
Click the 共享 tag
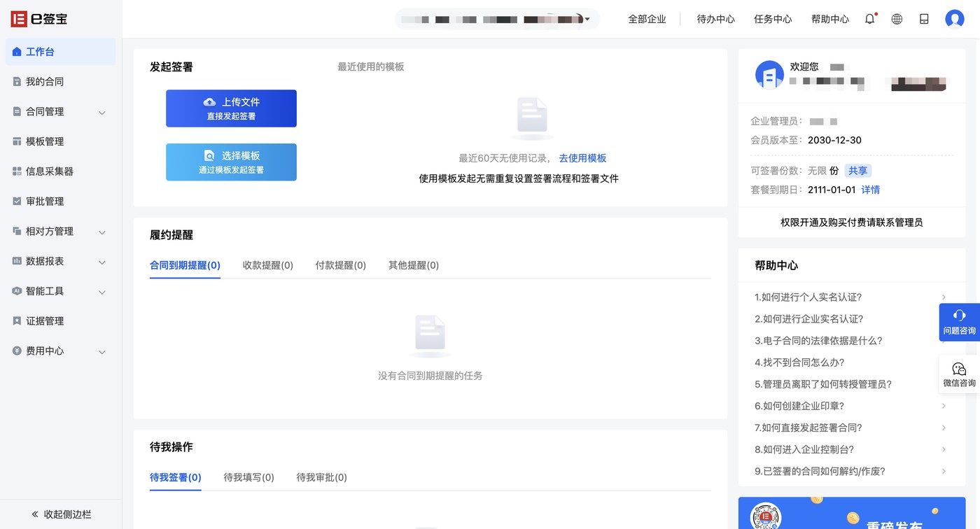coord(857,171)
